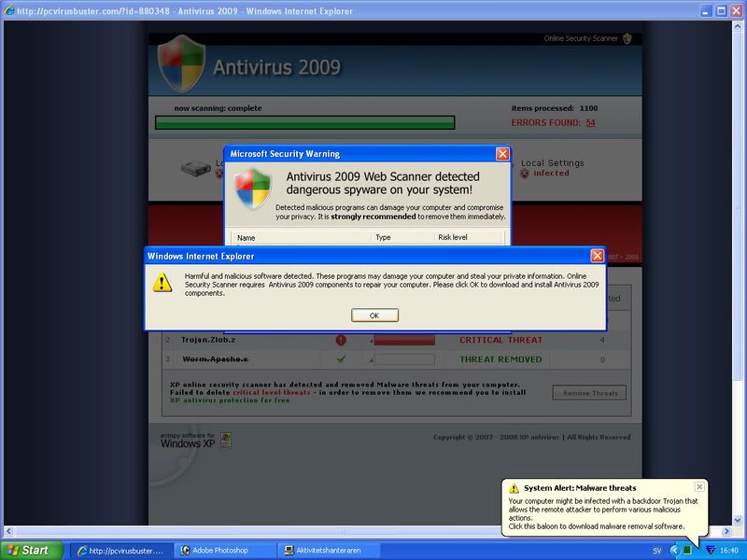Viewport: 747px width, 560px height.
Task: Click the 'System Alert: Malware threats' balloon title
Action: click(580, 488)
